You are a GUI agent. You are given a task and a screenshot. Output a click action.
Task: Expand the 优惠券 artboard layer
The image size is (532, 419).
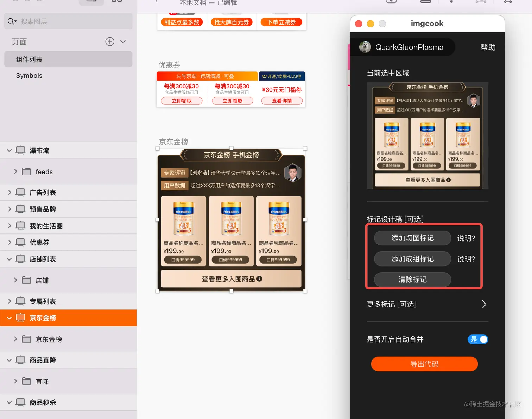pyautogui.click(x=9, y=242)
